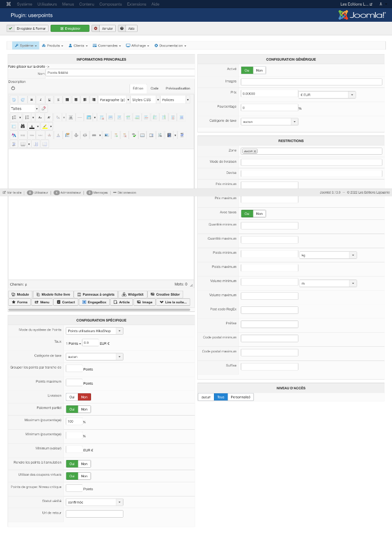Viewport: 392px width, 546px height.
Task: Open the Styles CSS dropdown
Action: [145, 100]
